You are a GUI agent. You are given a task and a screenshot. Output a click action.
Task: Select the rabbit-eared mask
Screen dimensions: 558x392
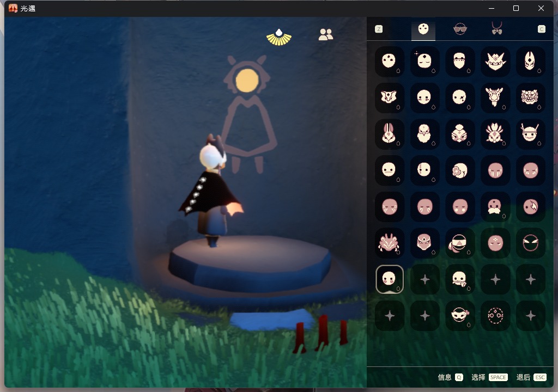tap(389, 134)
